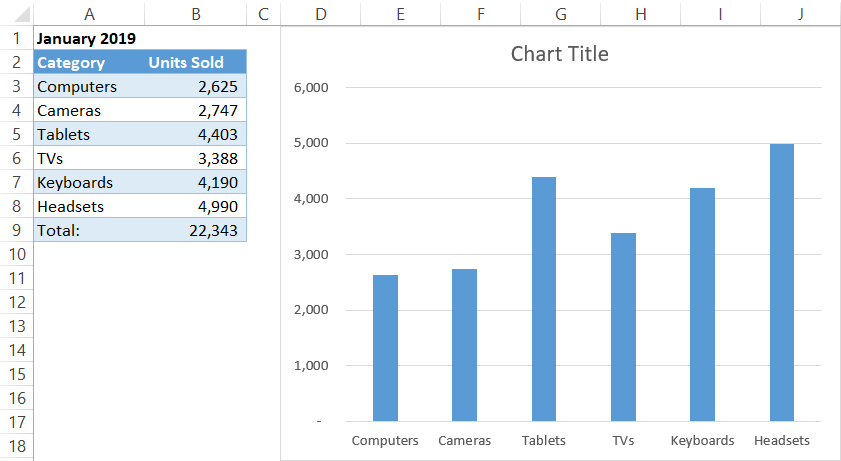This screenshot has width=841, height=461.
Task: Select row 14 header
Action: (x=17, y=350)
